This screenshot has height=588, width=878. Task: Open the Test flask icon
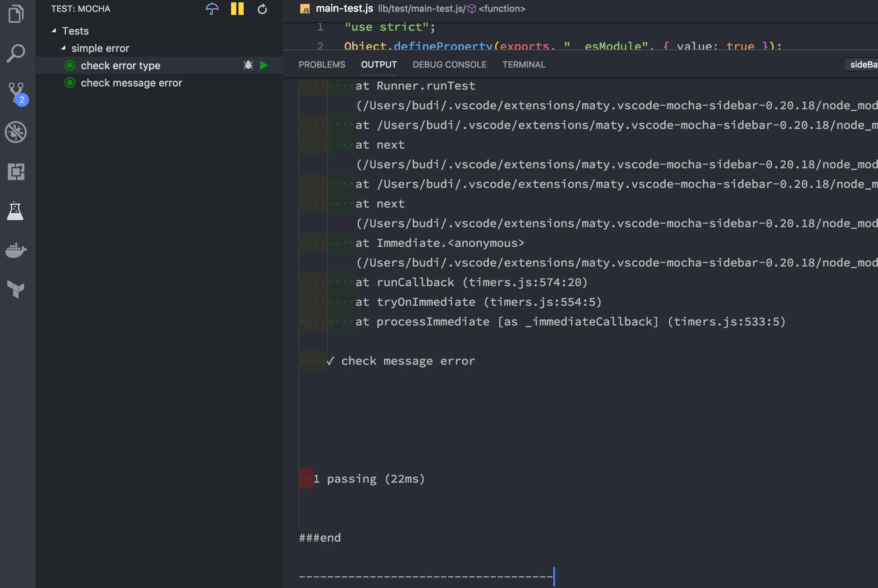pos(16,211)
